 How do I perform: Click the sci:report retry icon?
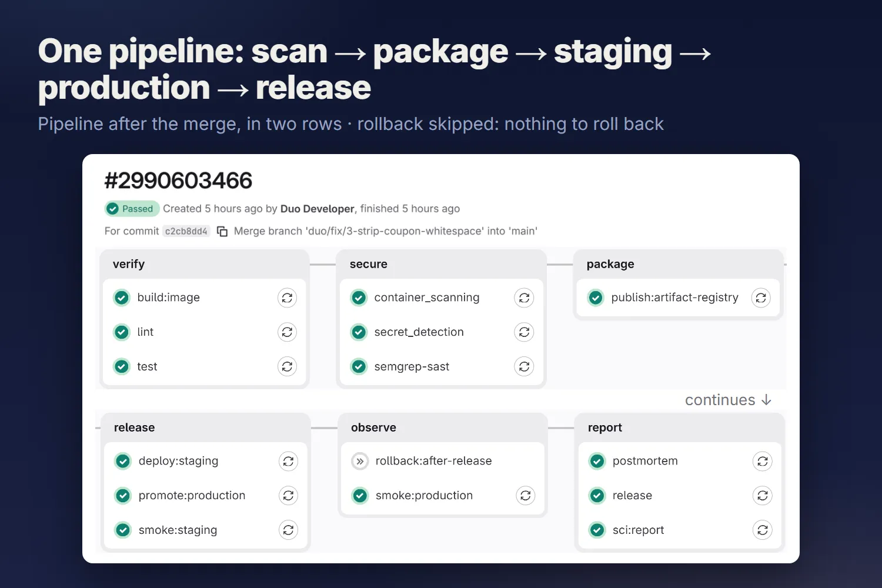[x=763, y=530]
